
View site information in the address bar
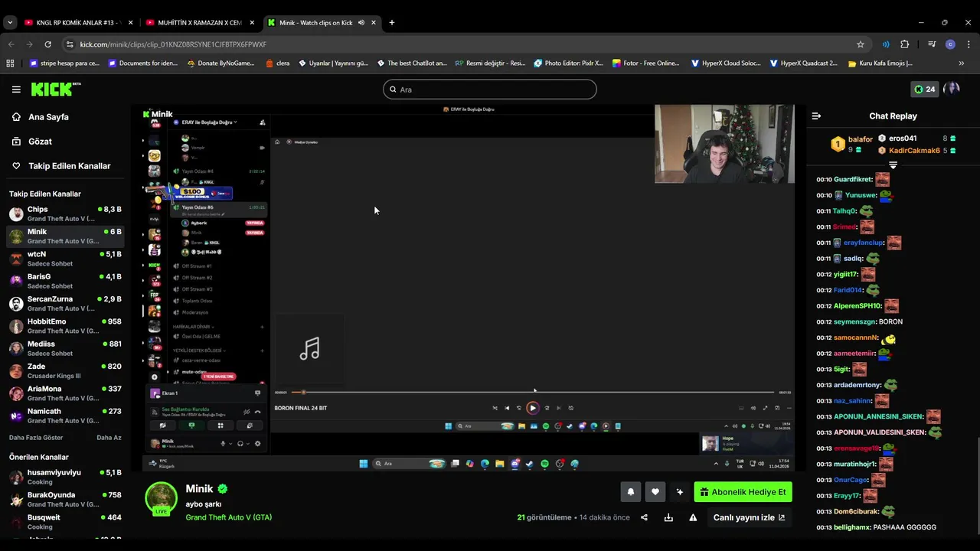(x=70, y=44)
